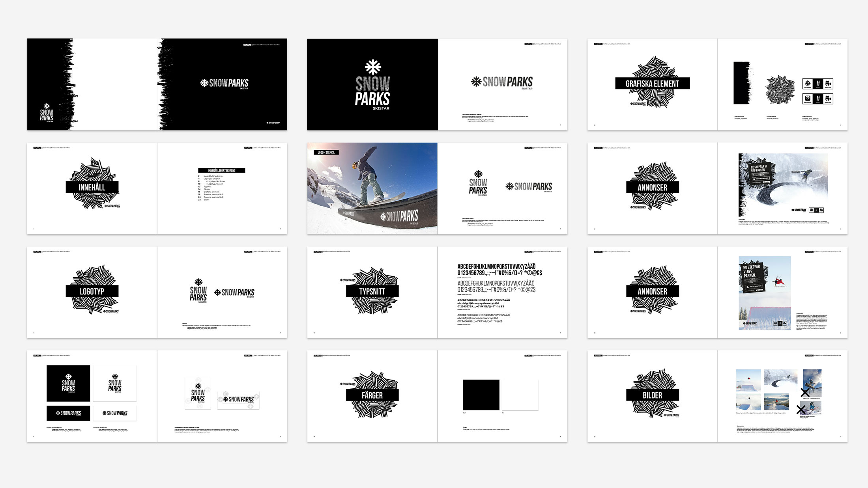Select the white colour swatch on the Färger spread
This screenshot has height=488, width=868.
520,395
